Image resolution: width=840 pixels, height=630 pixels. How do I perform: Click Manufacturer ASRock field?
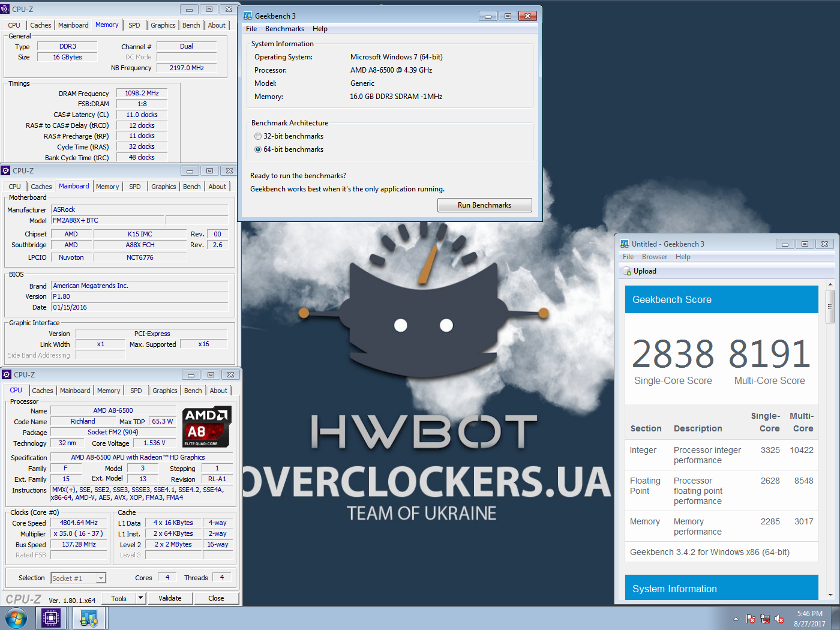coord(139,209)
